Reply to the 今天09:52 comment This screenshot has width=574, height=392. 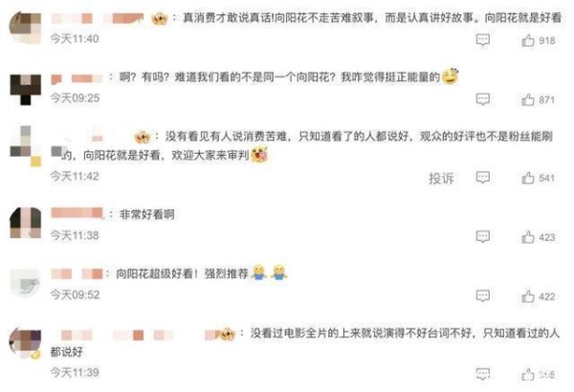(482, 296)
